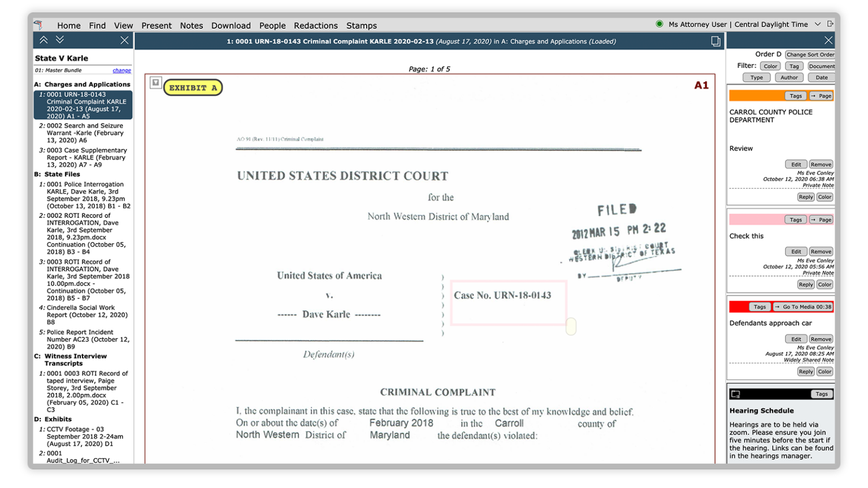The image size is (868, 488).
Task: Open the time zone dropdown chevron
Action: (817, 24)
